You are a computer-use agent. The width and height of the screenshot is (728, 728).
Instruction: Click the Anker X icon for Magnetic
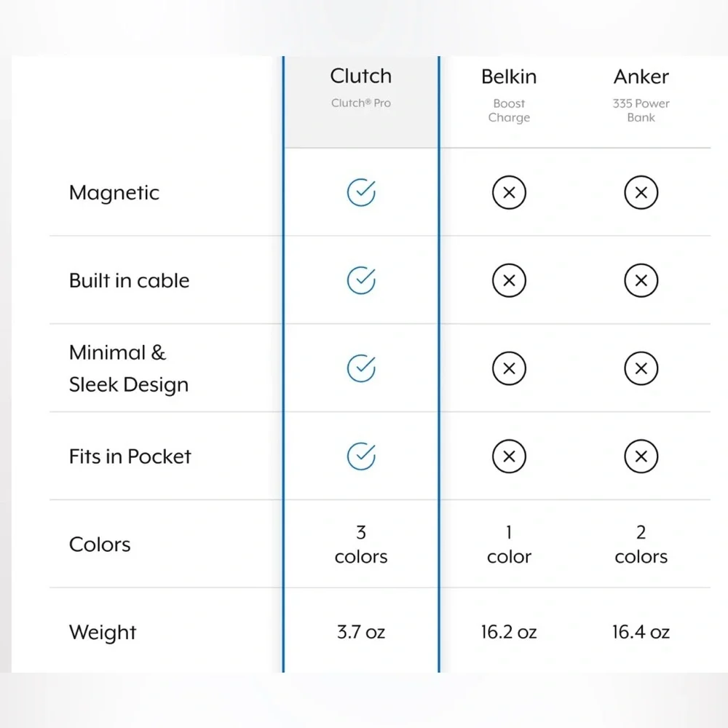(x=641, y=192)
